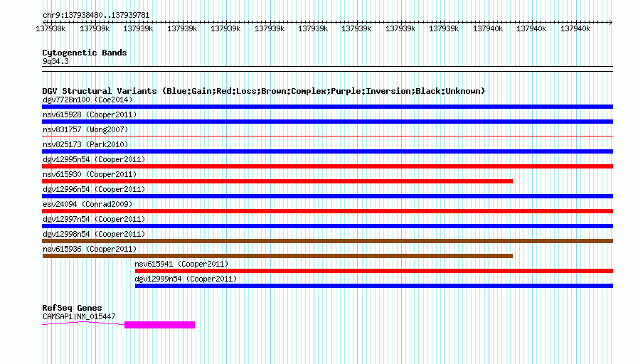Screen dimensions: 633x364
Task: Click the blue bar under dgv12996n54
Action: tap(327, 196)
